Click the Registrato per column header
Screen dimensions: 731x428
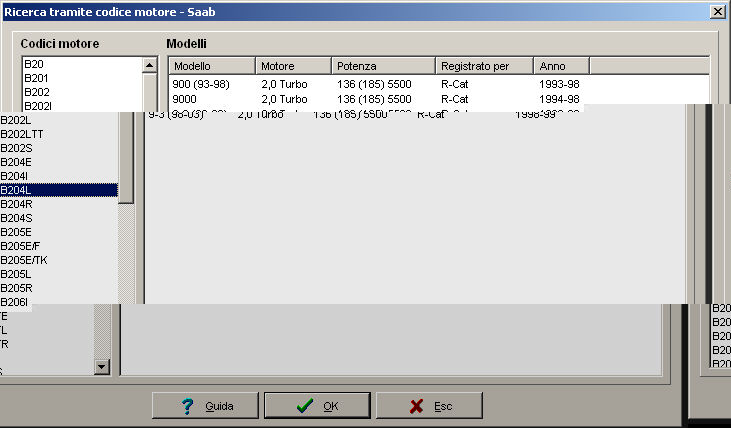coord(484,66)
